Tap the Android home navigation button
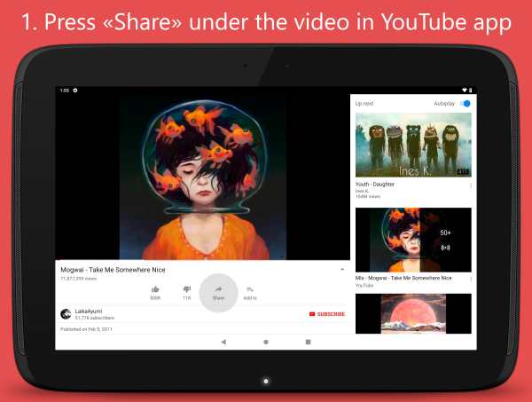532x402 pixels. (x=266, y=342)
